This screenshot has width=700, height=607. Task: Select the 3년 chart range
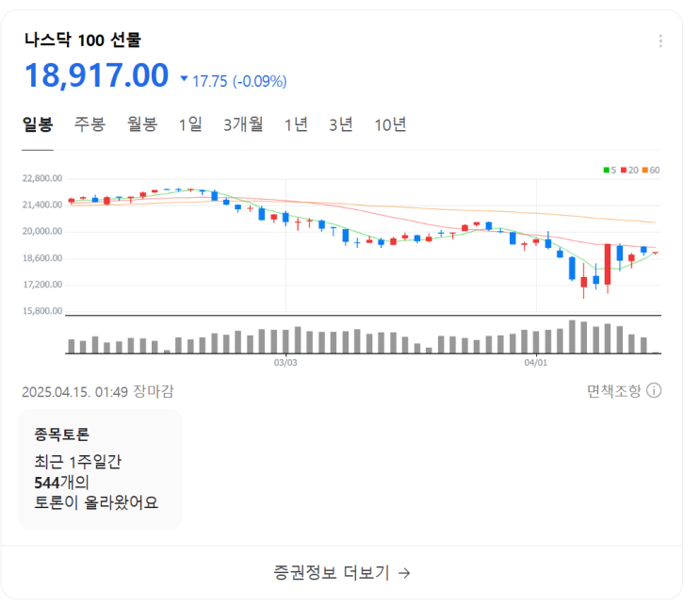341,124
